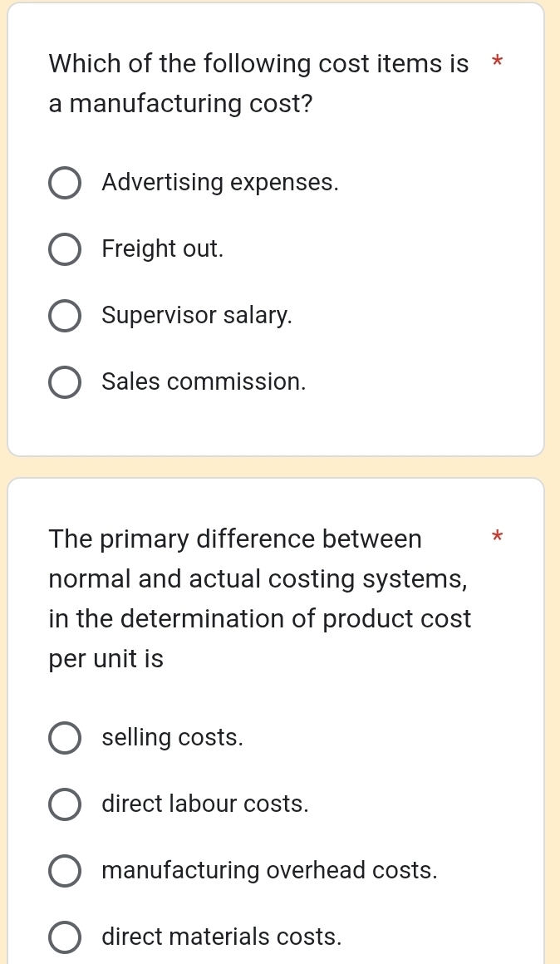
Task: Click the normal and actual costing question text
Action: [260, 598]
